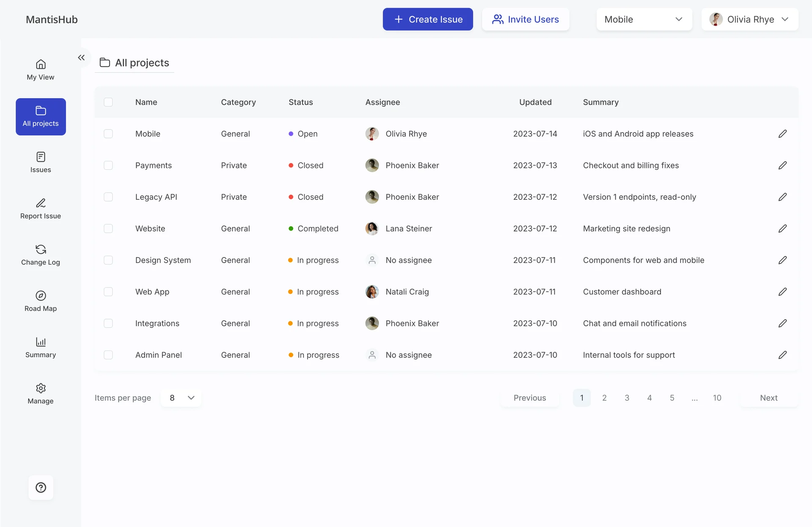Check the Website project checkbox
The image size is (812, 527).
[x=108, y=229]
